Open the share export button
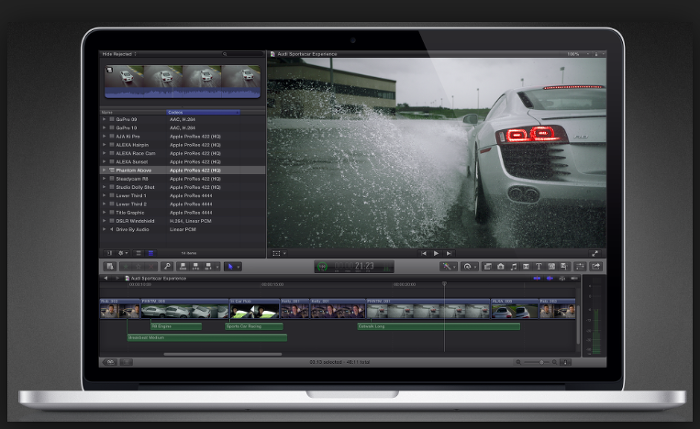Image resolution: width=700 pixels, height=429 pixels. [596, 266]
